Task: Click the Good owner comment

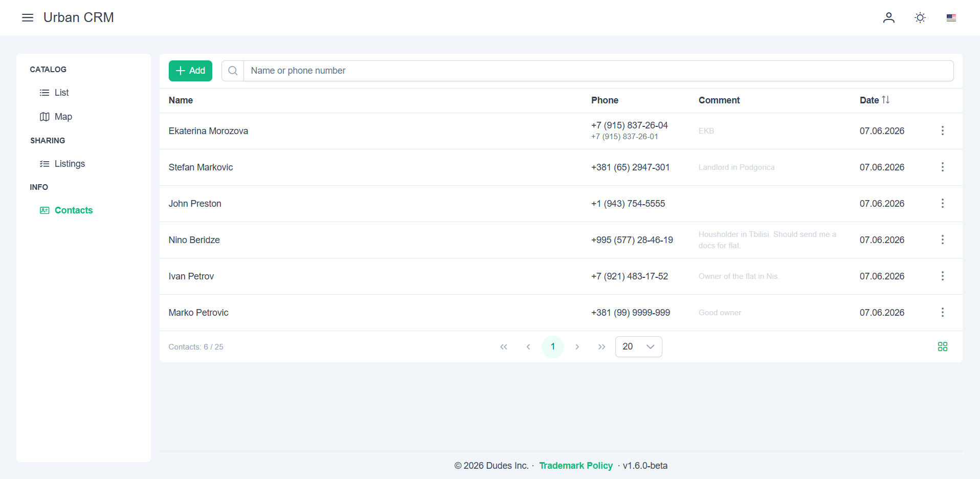Action: coord(720,313)
